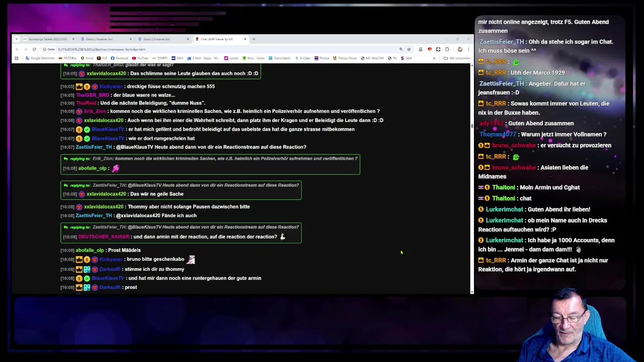This screenshot has height=362, width=644.
Task: Click Thomas4077 'Warum jetzt immer Vollnamen' in overlay
Action: pyautogui.click(x=563, y=134)
